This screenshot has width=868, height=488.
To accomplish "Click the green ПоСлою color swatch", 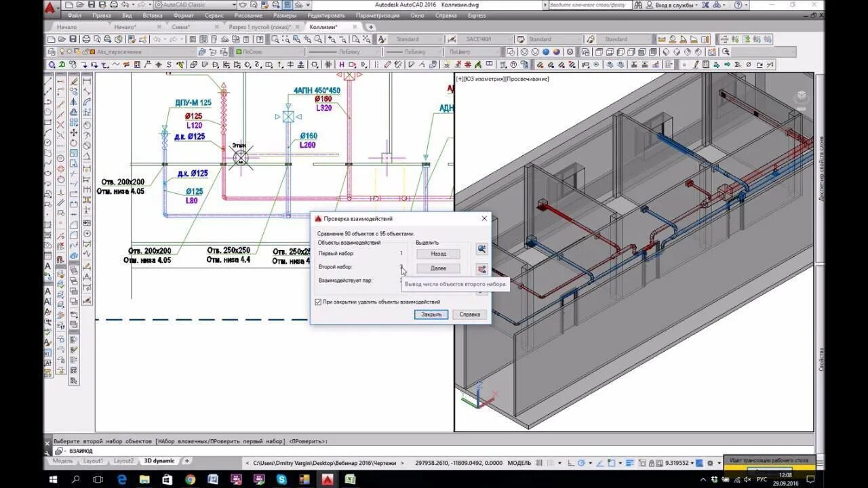I will click(239, 52).
